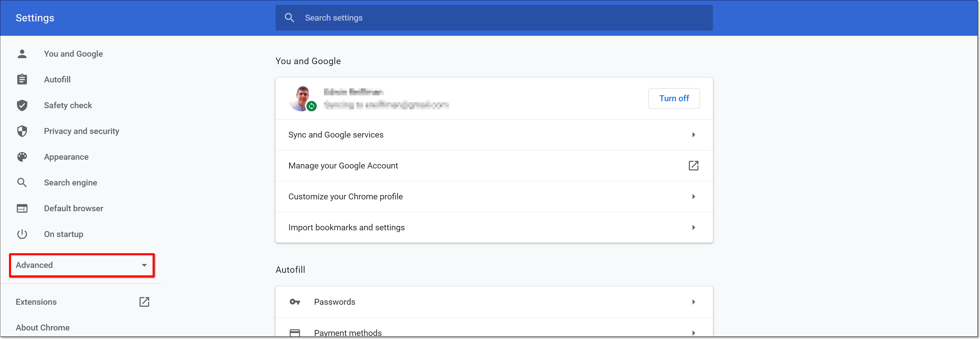The image size is (980, 339).
Task: Open Customize your Chrome profile arrow
Action: click(x=694, y=196)
